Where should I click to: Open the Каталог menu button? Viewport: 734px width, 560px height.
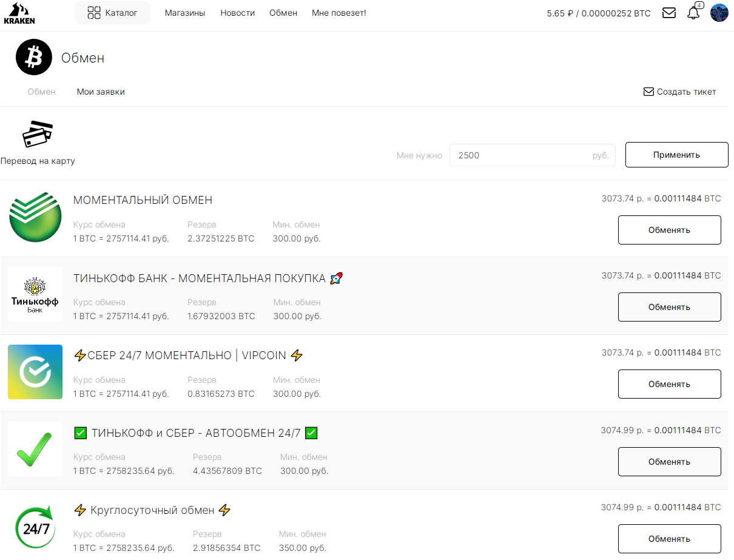pos(112,13)
